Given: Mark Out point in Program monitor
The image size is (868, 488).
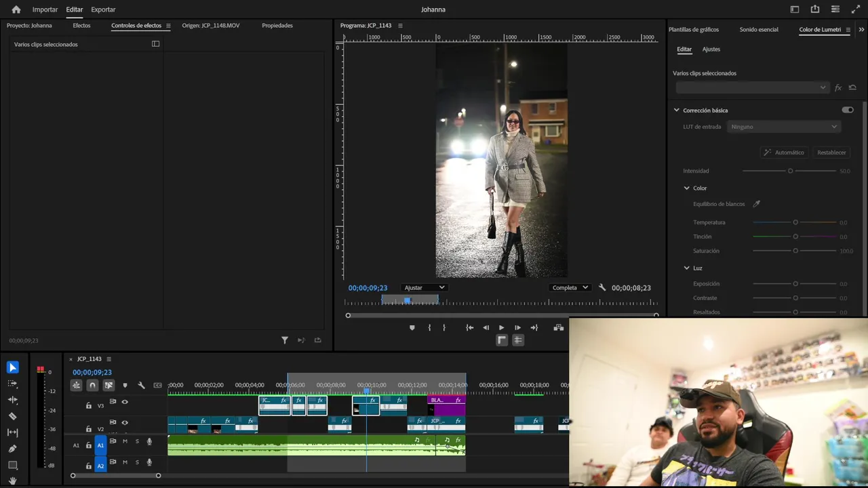Looking at the screenshot, I should pyautogui.click(x=444, y=327).
